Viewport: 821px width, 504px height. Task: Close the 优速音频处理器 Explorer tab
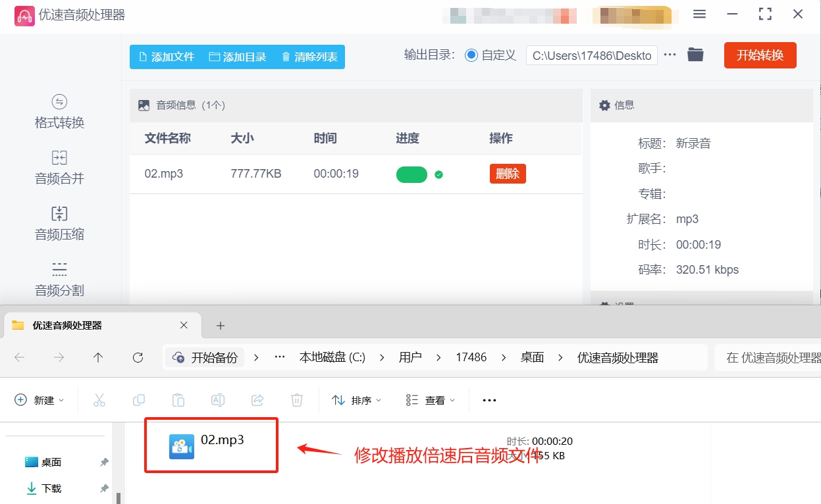[184, 325]
